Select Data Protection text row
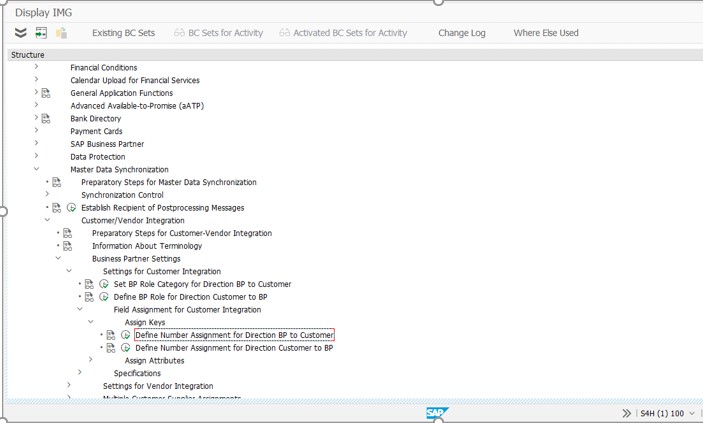The width and height of the screenshot is (703, 423). point(98,157)
